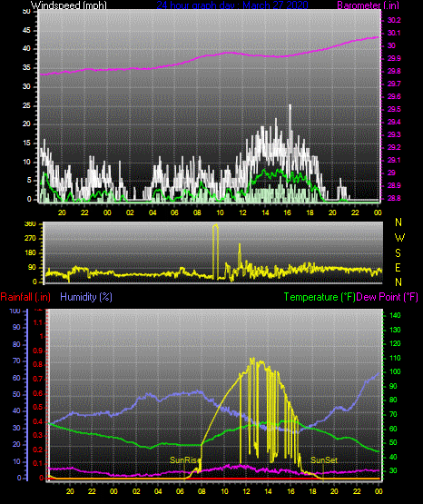The width and height of the screenshot is (423, 504).
Task: Click the 28.8 barometer axis value
Action: pyautogui.click(x=394, y=198)
